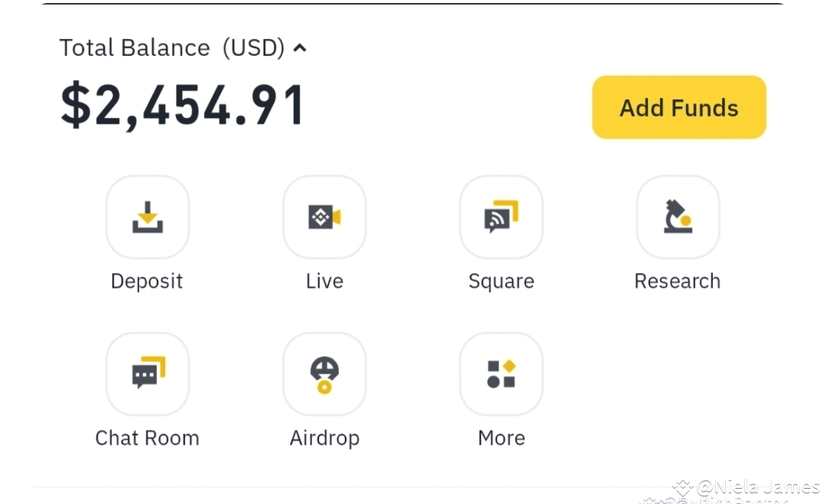Select the Live text label

[324, 281]
